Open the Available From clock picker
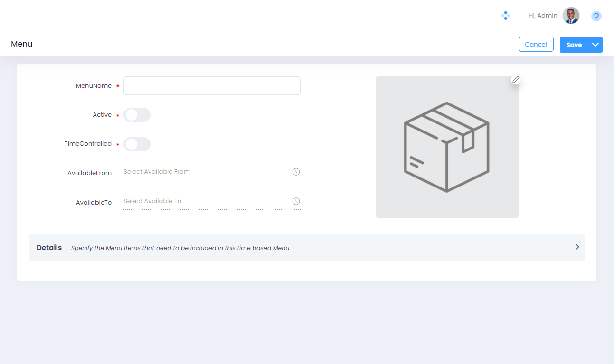614x364 pixels. 296,172
